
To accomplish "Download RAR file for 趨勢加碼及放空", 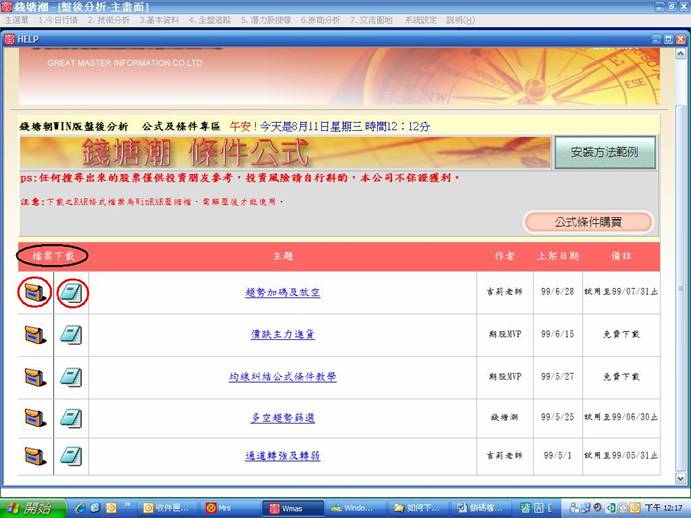I will [35, 293].
